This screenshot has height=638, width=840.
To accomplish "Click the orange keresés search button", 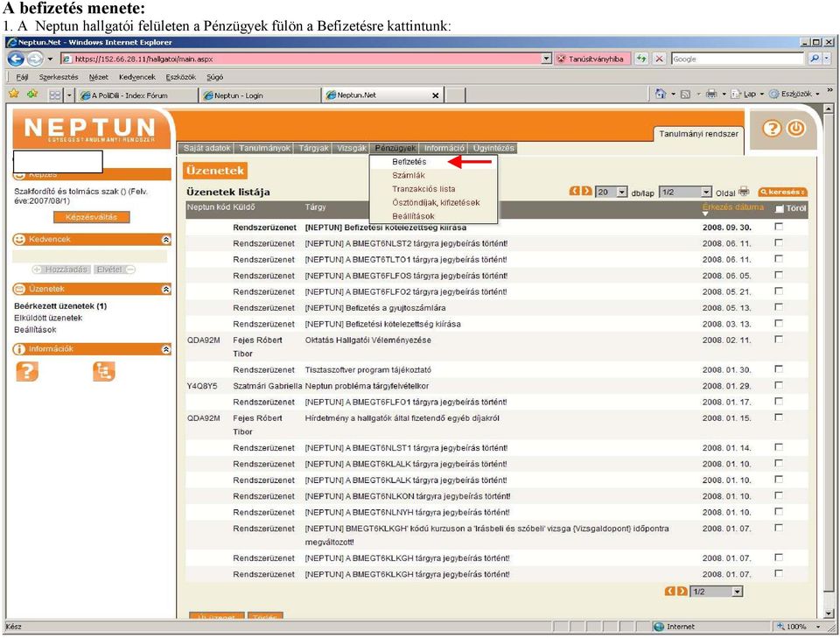I will click(x=782, y=192).
